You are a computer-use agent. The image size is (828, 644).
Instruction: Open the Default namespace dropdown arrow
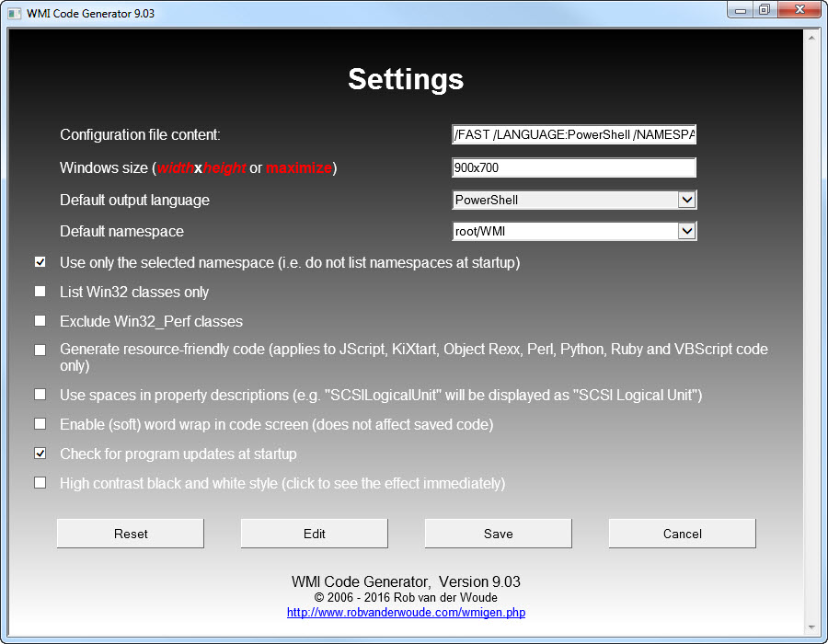(x=686, y=231)
